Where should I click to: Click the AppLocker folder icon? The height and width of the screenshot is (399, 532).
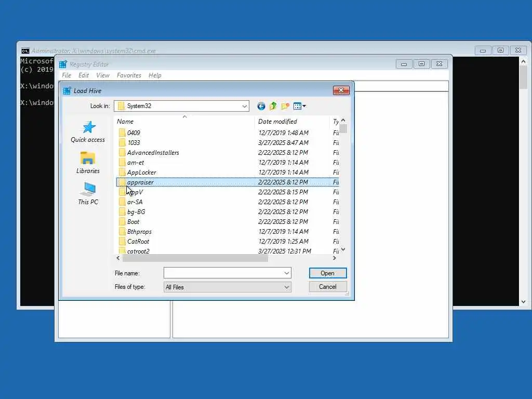[x=122, y=172]
